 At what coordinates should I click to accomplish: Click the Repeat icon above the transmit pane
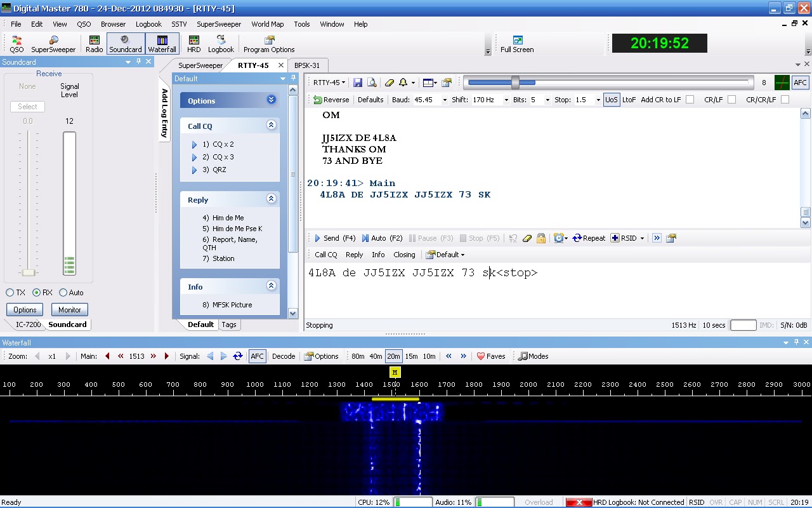[589, 238]
